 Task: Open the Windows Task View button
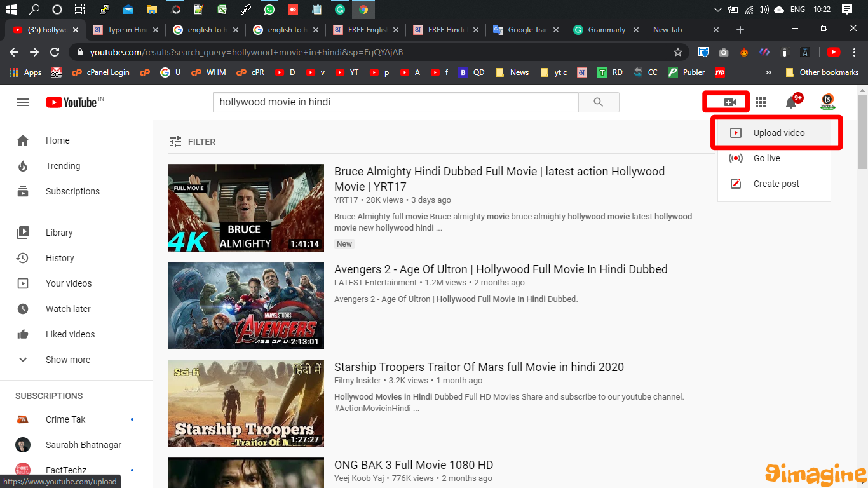click(80, 10)
